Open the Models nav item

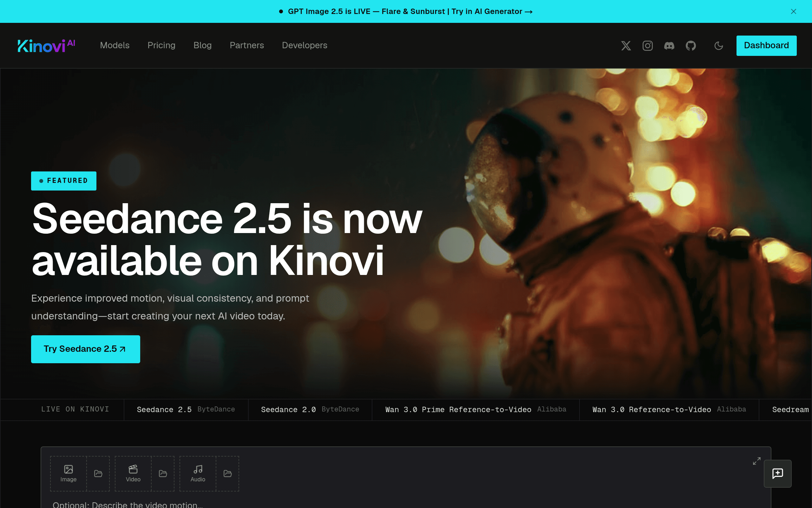[x=115, y=45]
